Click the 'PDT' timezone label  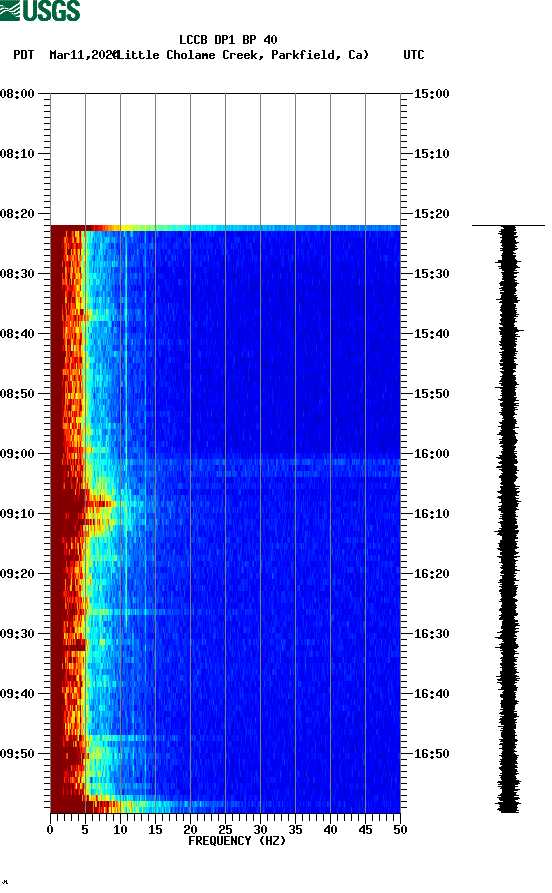click(x=23, y=55)
